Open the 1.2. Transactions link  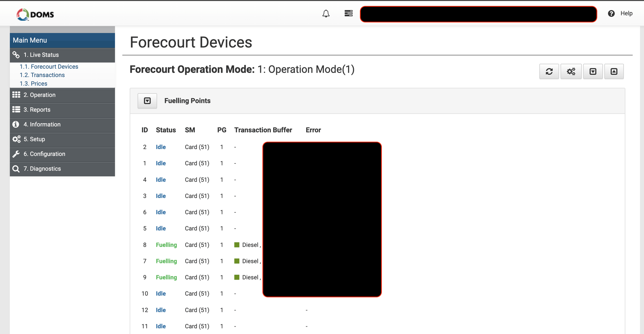click(x=42, y=75)
